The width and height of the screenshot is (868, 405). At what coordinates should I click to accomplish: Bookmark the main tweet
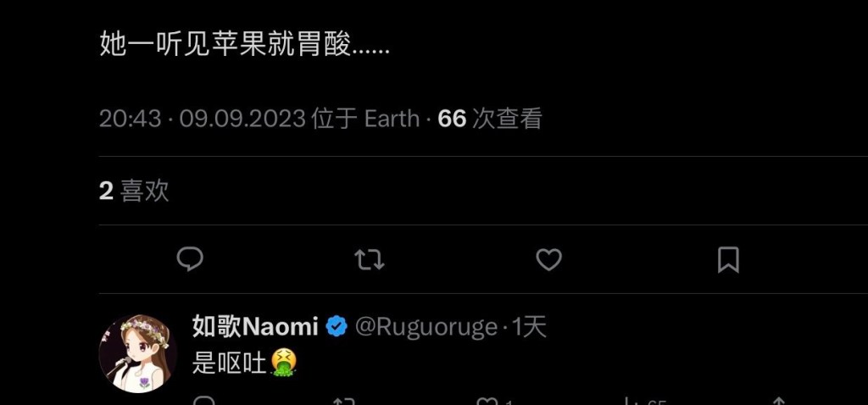click(728, 259)
